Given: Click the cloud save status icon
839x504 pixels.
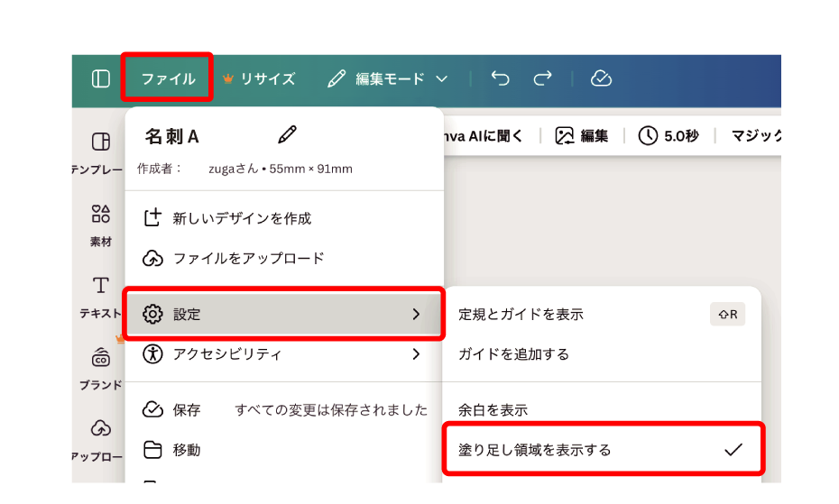Looking at the screenshot, I should point(602,78).
